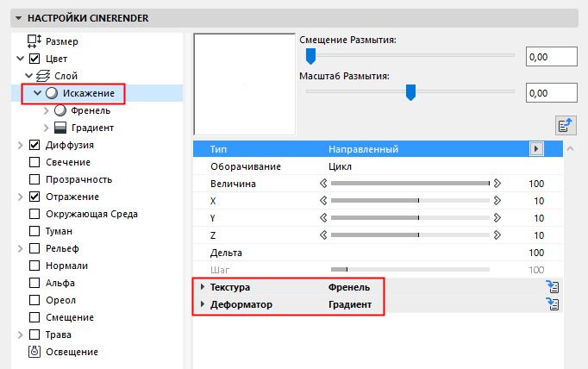Viewport: 588px width, 369px height.
Task: Click the Размер size icon
Action: 34,41
